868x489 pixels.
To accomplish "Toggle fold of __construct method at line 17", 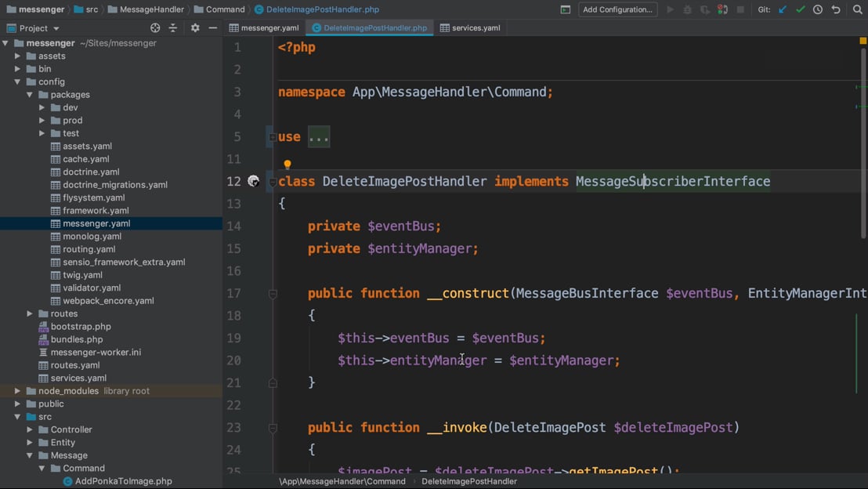I will [273, 294].
